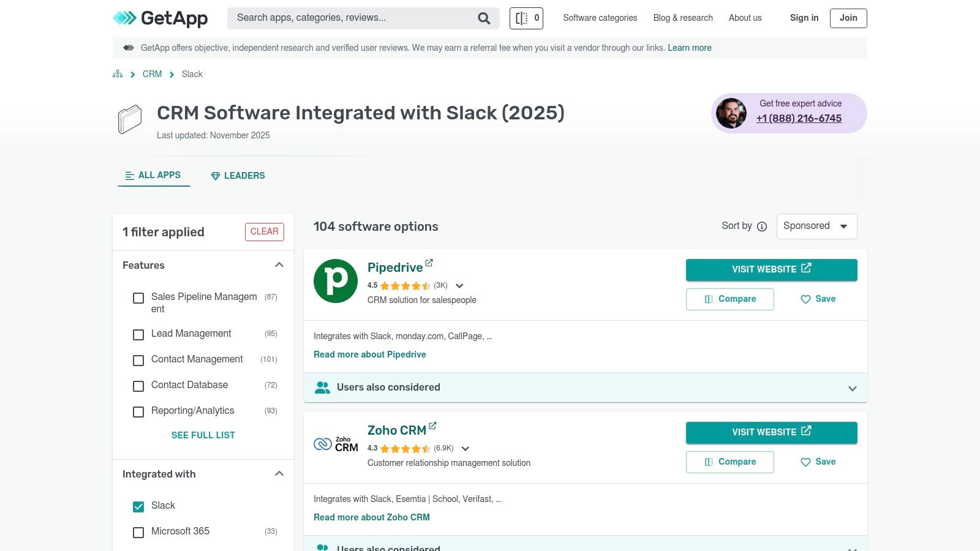Screen dimensions: 980x551
Task: Click the GetApp logo
Action: pyautogui.click(x=160, y=18)
